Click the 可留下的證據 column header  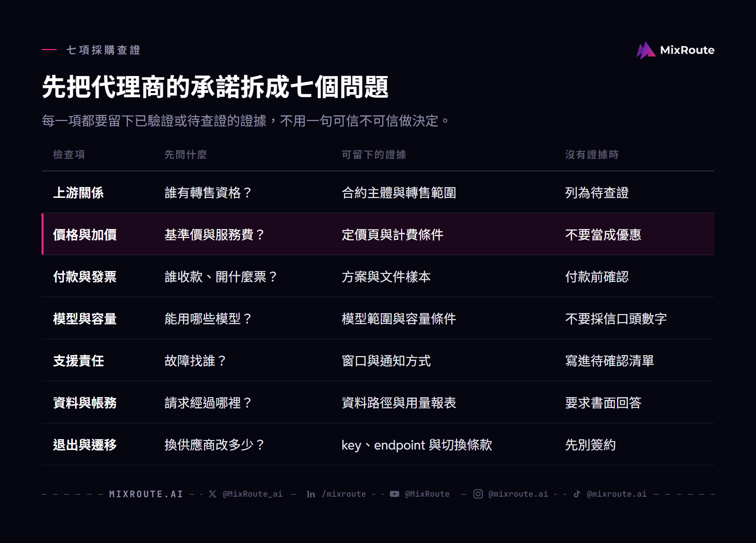(374, 154)
